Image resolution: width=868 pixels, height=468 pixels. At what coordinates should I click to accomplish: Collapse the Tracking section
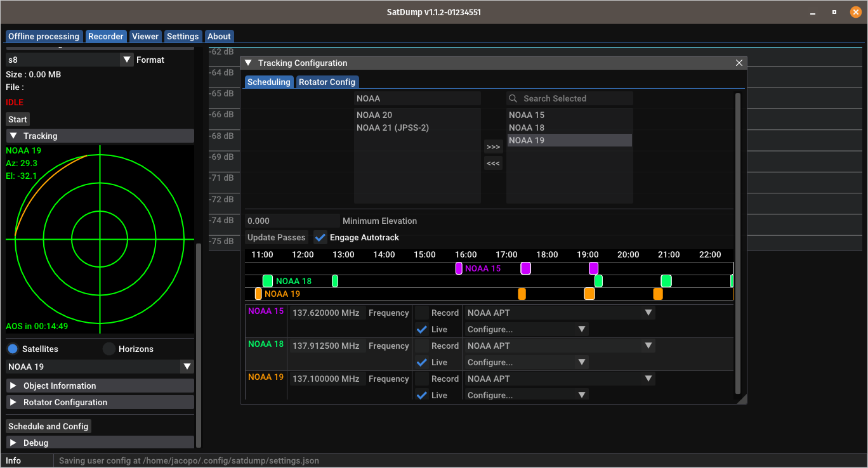tap(100, 136)
